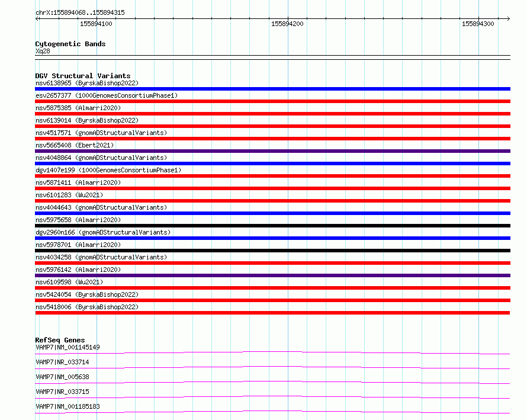Open dgv1407e199 (1000GenomesConsortiumPhase1) label
The height and width of the screenshot is (420, 527).
(108, 170)
